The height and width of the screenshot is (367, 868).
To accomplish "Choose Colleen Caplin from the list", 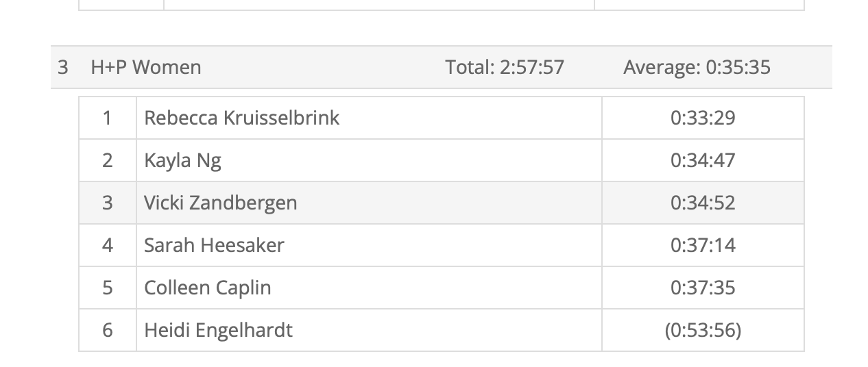I will [207, 288].
